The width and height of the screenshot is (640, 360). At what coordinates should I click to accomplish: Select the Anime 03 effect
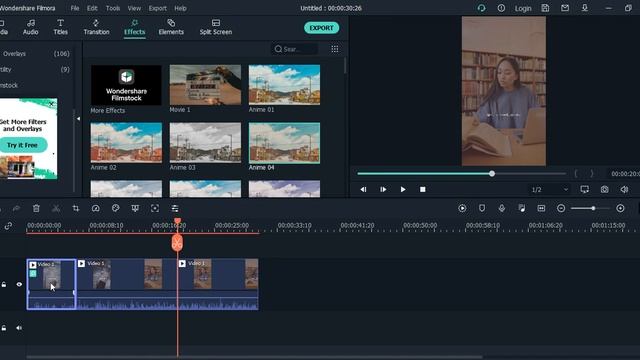[x=205, y=143]
